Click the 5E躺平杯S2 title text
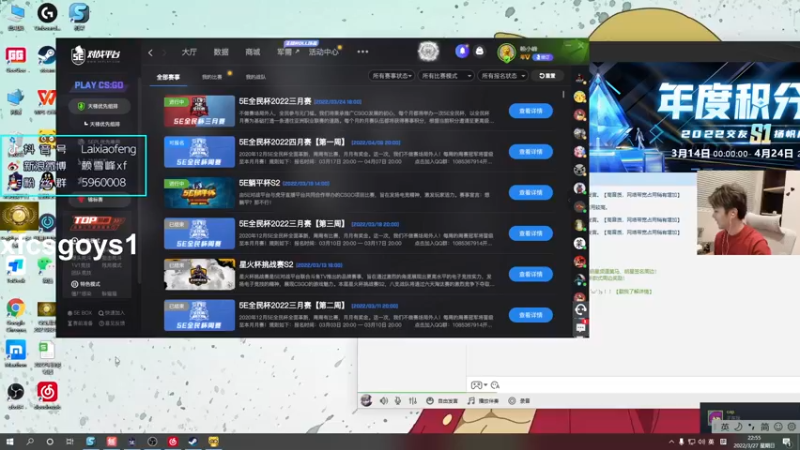Image resolution: width=800 pixels, height=450 pixels. (259, 183)
